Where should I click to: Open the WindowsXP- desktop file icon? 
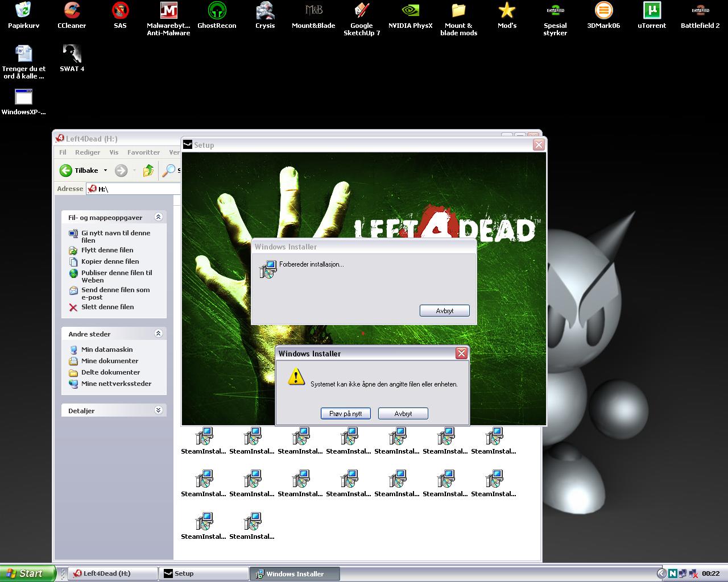coord(23,102)
